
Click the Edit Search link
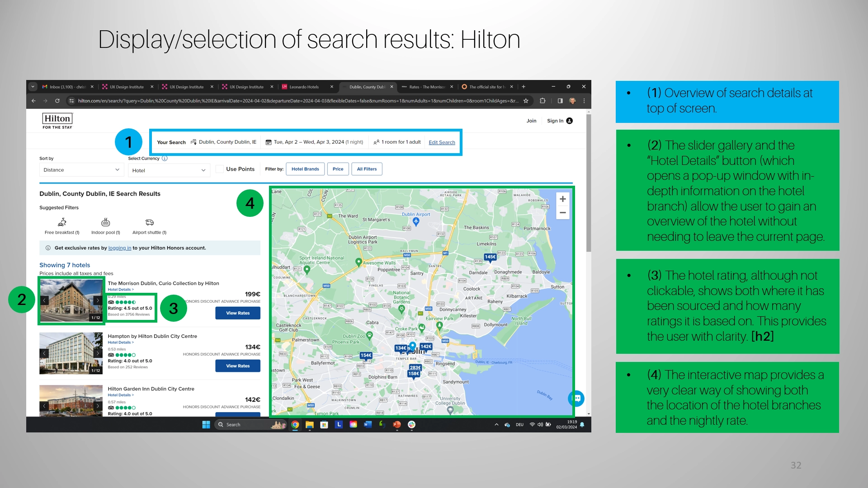(x=442, y=142)
